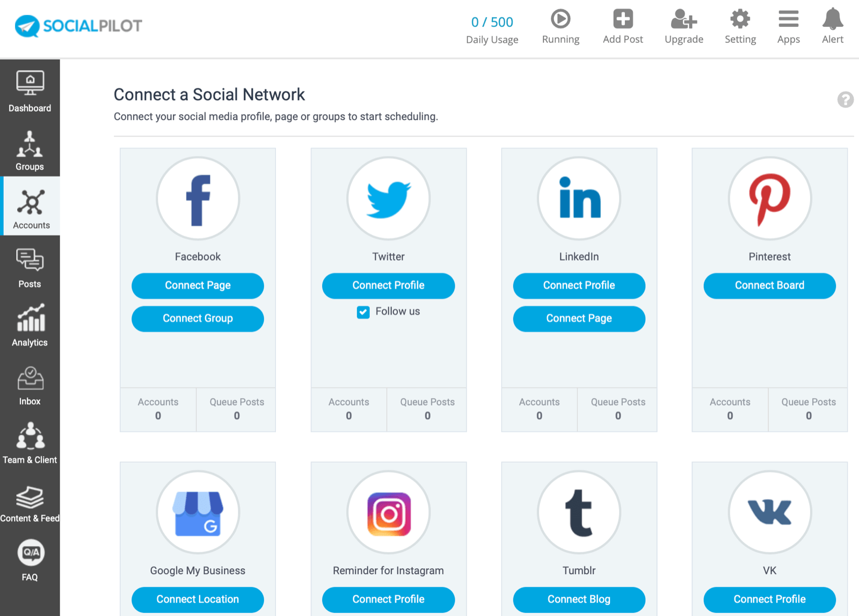This screenshot has height=616, width=859.
Task: Click the help question mark icon
Action: point(845,99)
